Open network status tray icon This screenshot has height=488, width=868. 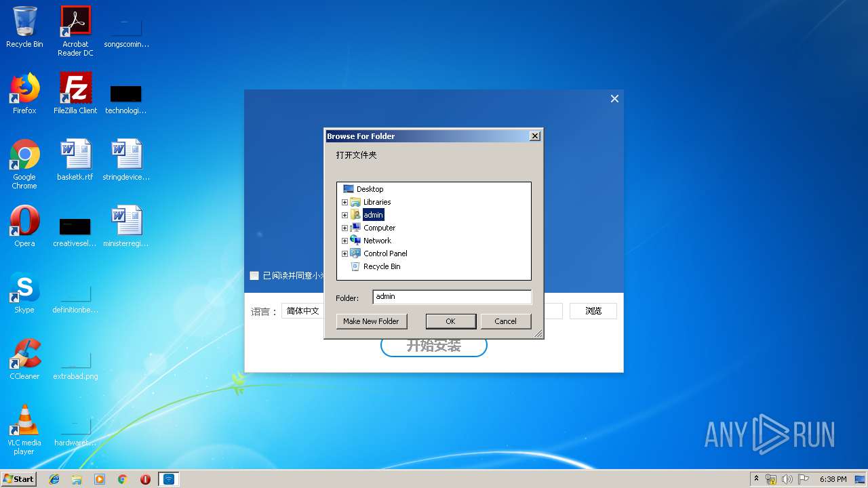click(771, 479)
